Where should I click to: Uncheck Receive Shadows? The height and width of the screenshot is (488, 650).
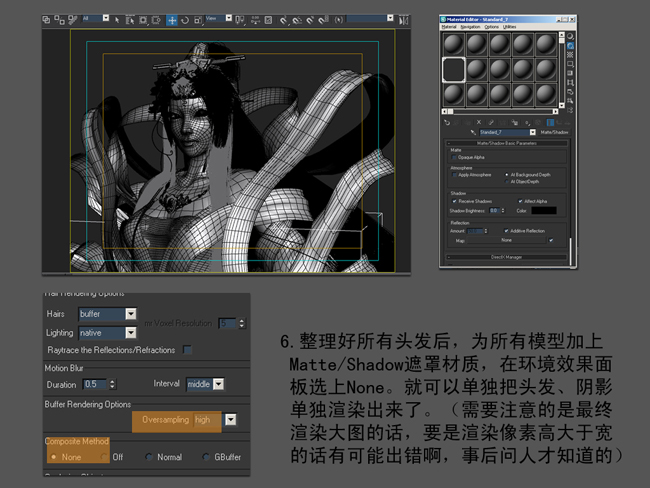pyautogui.click(x=454, y=201)
